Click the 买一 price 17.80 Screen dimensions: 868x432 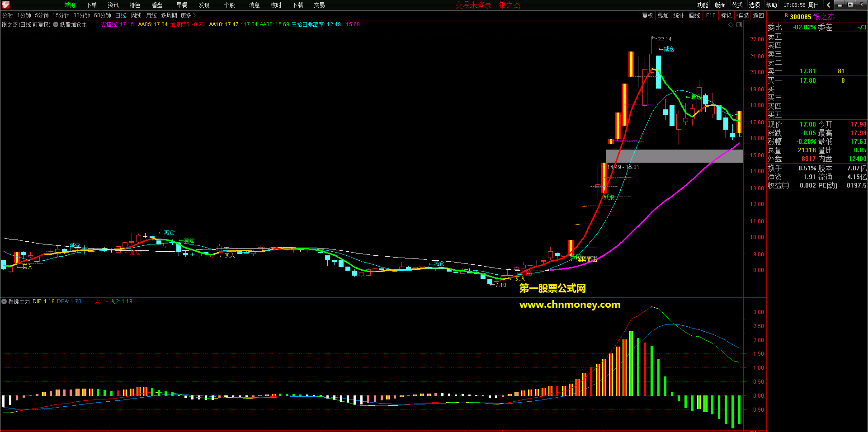(807, 80)
